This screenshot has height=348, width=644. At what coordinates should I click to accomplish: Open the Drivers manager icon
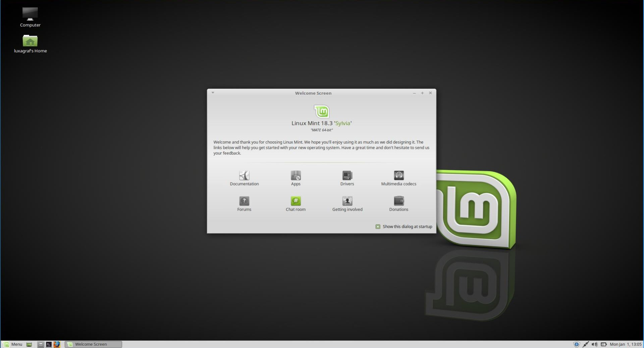(347, 176)
